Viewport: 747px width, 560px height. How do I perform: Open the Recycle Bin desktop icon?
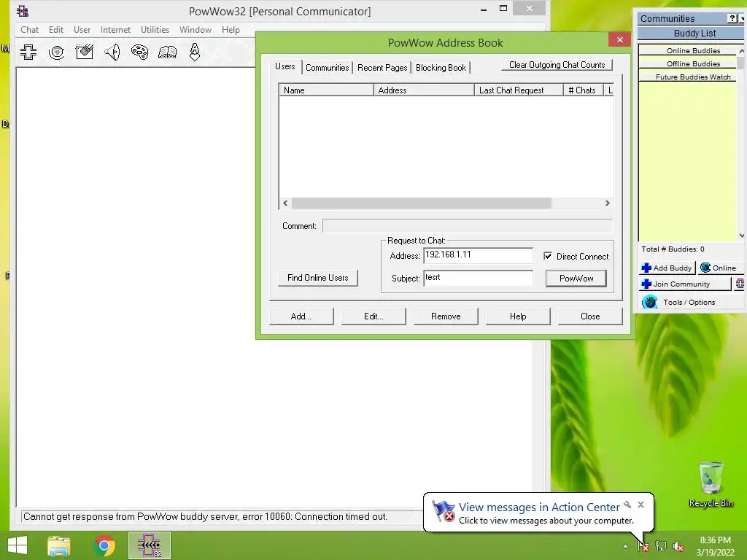711,484
